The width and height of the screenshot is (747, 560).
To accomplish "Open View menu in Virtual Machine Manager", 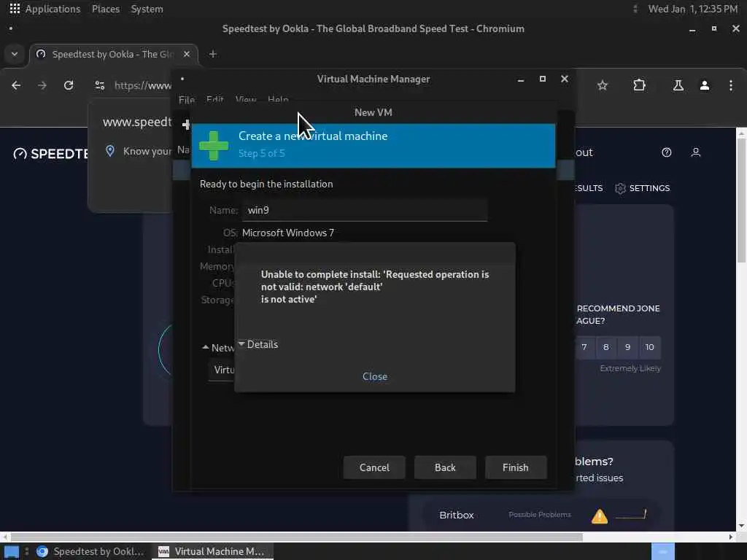I will click(x=246, y=99).
